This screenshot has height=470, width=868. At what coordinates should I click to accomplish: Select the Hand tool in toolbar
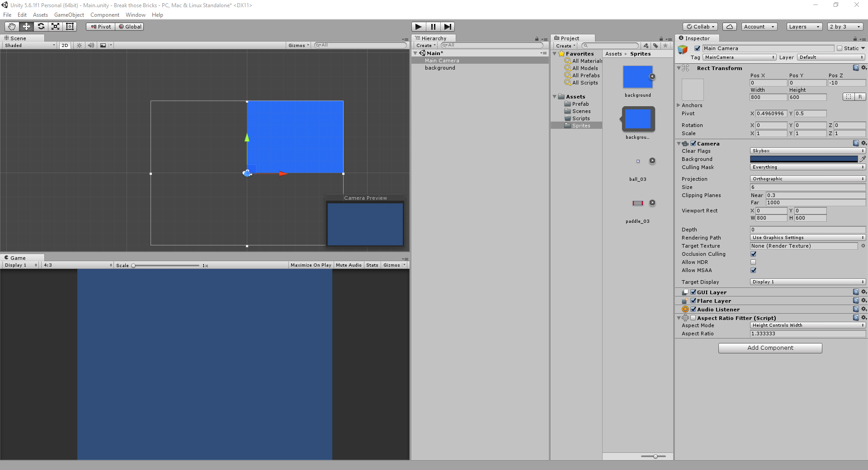click(12, 27)
